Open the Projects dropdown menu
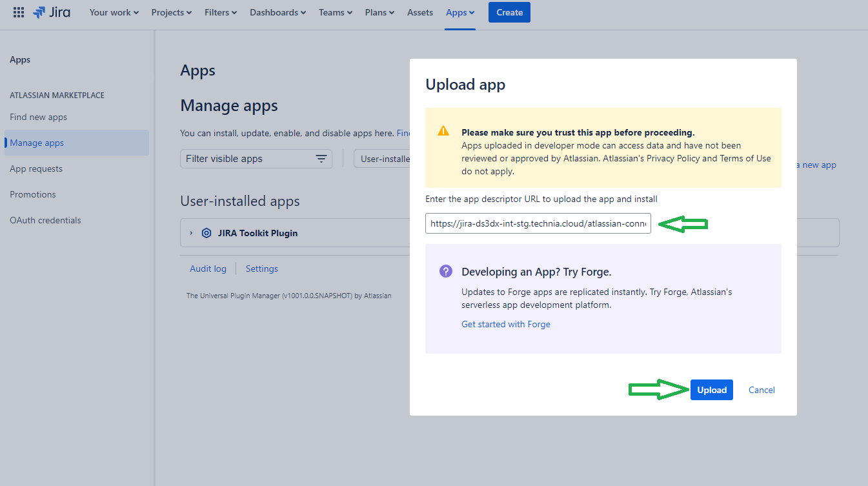Image resolution: width=868 pixels, height=486 pixels. coord(171,12)
